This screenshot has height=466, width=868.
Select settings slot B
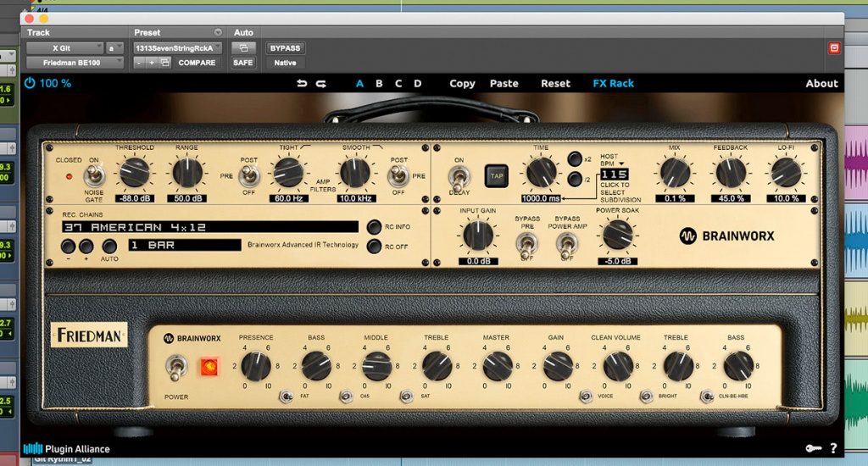pyautogui.click(x=379, y=84)
